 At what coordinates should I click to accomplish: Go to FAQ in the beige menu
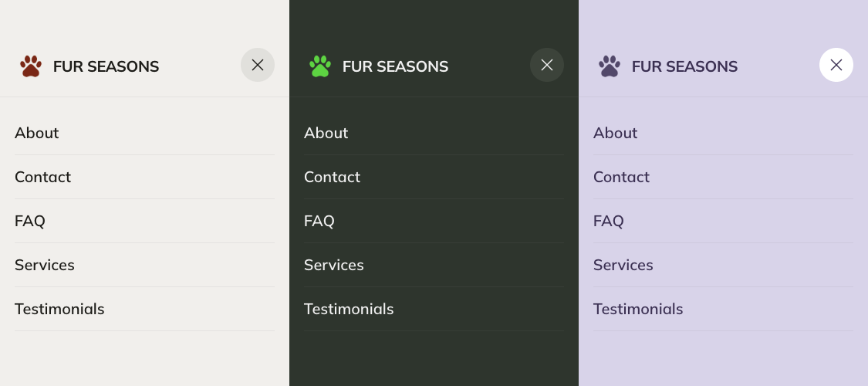coord(30,221)
